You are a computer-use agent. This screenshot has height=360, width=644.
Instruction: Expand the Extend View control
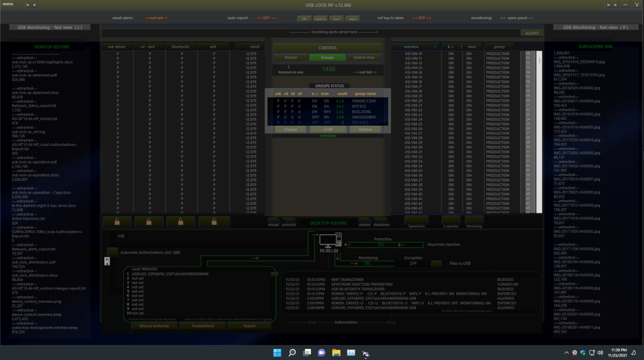(x=364, y=57)
